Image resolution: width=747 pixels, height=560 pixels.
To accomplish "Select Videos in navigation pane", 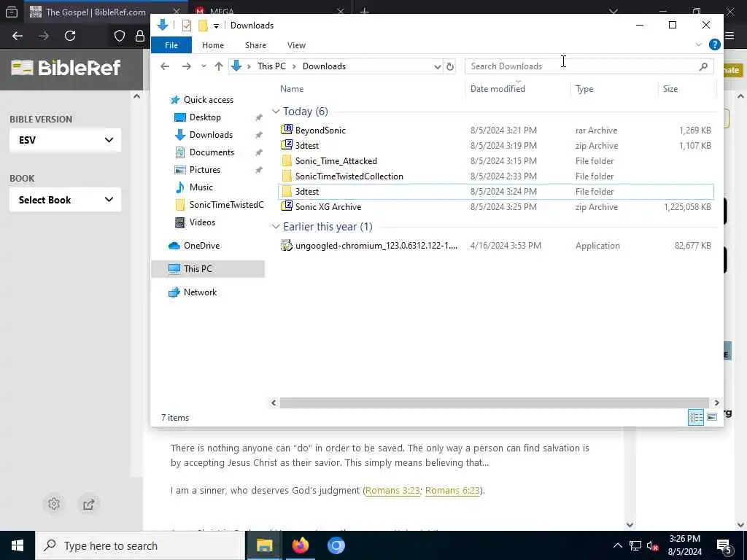I will point(202,222).
